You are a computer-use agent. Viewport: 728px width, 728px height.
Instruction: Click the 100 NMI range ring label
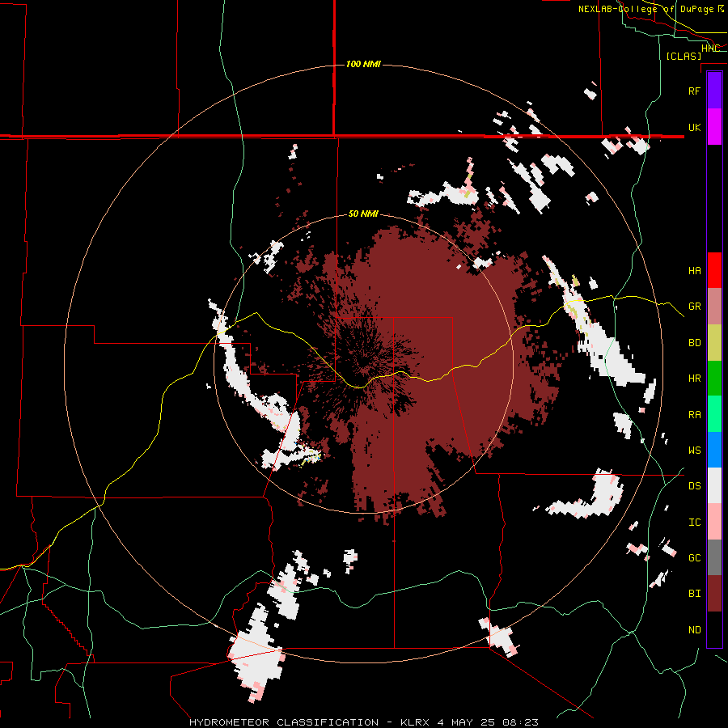click(363, 64)
